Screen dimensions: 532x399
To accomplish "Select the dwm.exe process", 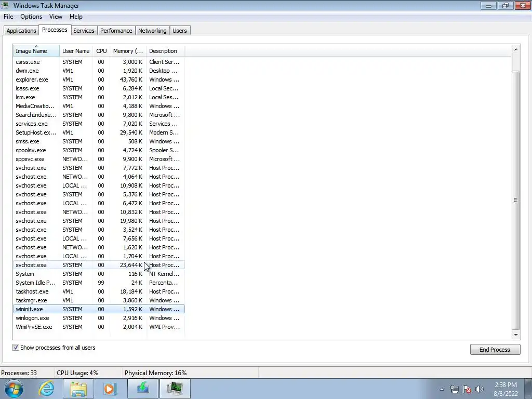I will [x=99, y=71].
